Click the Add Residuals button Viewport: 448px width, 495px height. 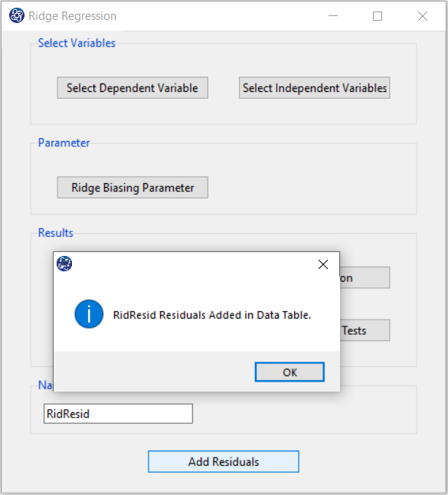tap(224, 462)
